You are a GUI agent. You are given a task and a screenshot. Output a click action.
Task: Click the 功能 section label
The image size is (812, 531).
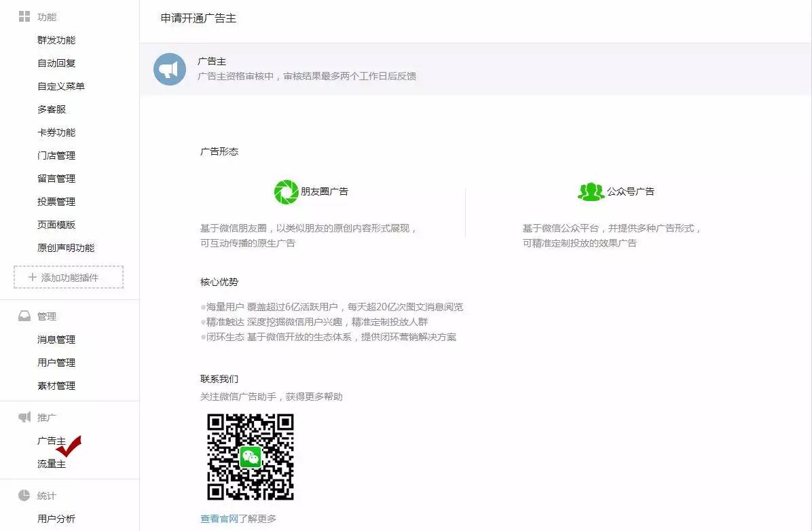click(47, 17)
